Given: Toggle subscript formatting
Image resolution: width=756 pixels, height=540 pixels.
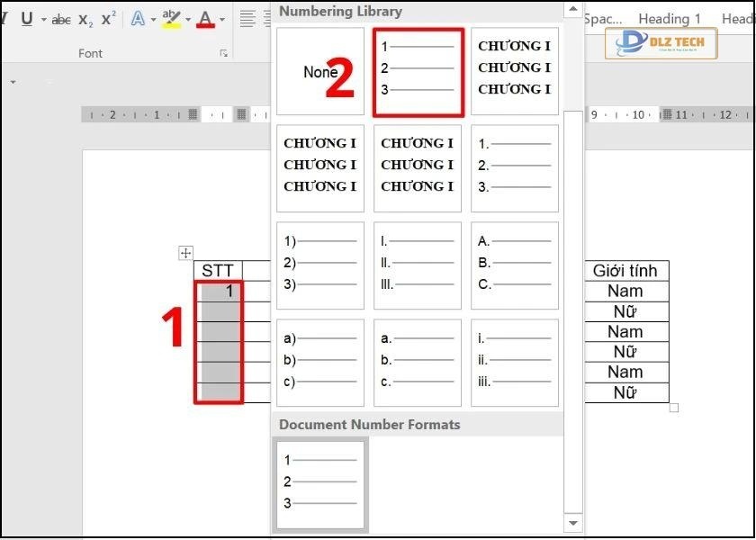Looking at the screenshot, I should (85, 19).
